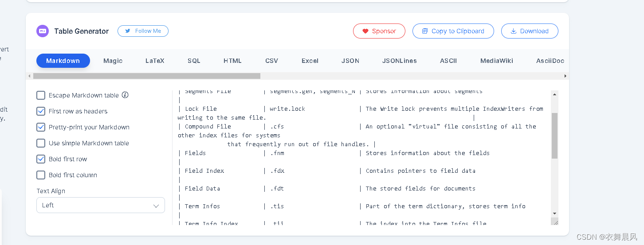Image resolution: width=644 pixels, height=245 pixels.
Task: Select the Markdown tab
Action: point(63,61)
